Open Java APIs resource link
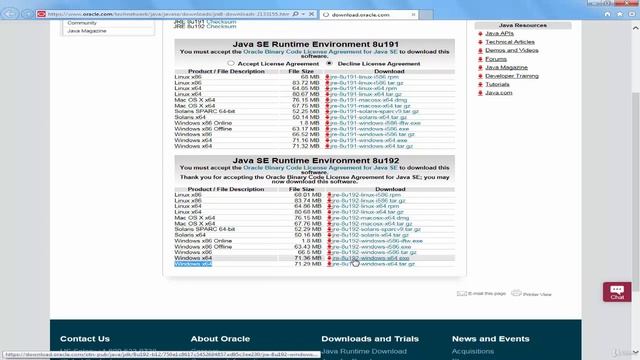640x360 pixels. [x=499, y=33]
